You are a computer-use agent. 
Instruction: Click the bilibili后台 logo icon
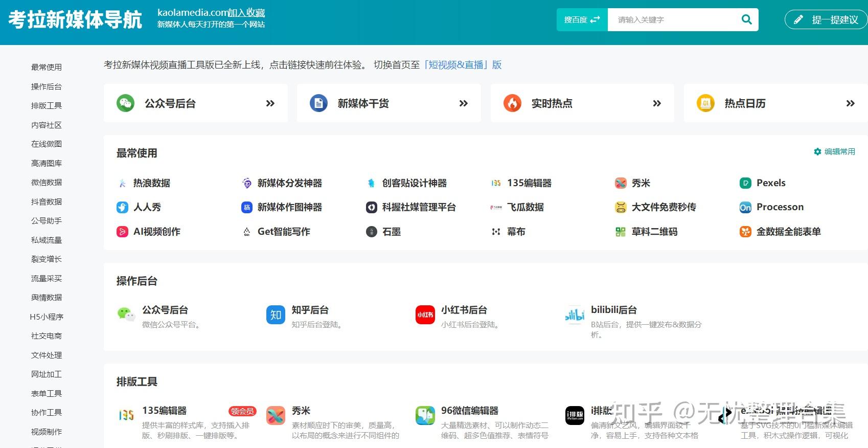(575, 315)
